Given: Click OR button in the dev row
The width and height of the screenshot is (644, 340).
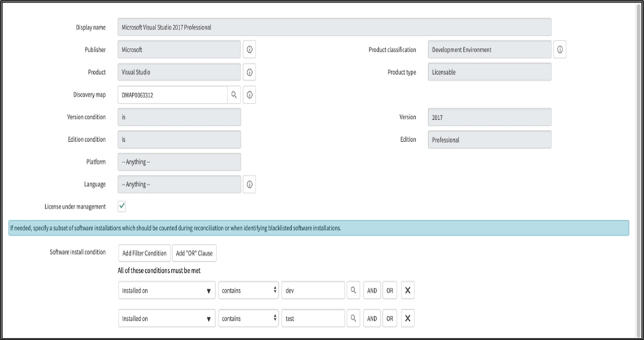Looking at the screenshot, I should coord(390,290).
